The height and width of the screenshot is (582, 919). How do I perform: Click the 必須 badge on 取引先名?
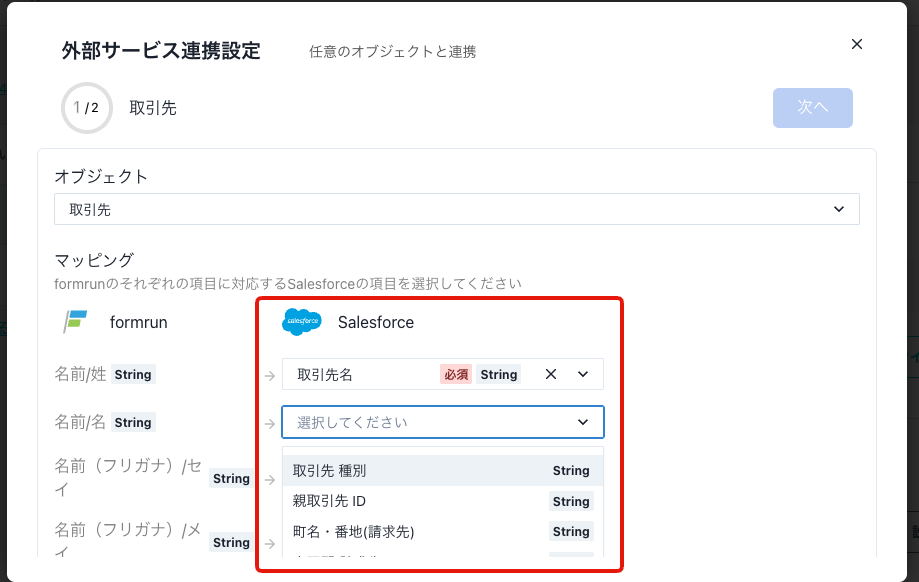coord(456,375)
